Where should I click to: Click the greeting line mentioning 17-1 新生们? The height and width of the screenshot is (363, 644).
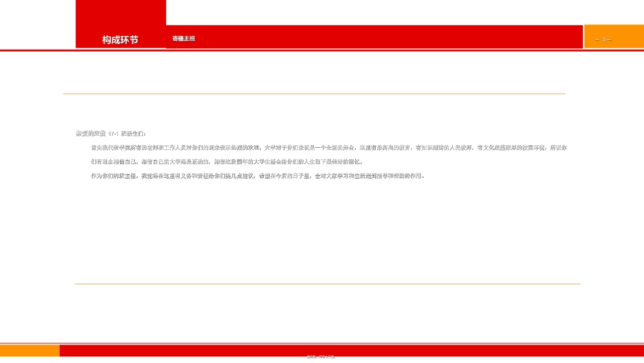[x=110, y=134]
